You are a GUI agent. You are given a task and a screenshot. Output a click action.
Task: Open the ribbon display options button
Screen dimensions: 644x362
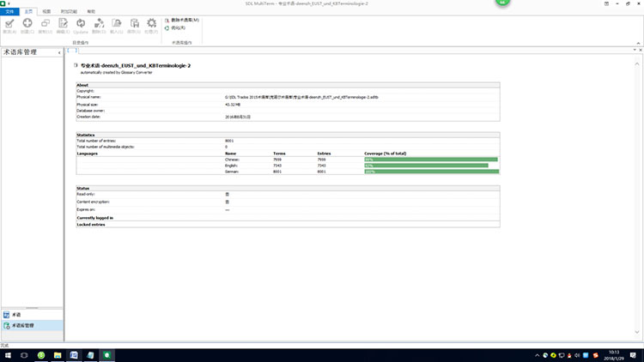(x=606, y=3)
